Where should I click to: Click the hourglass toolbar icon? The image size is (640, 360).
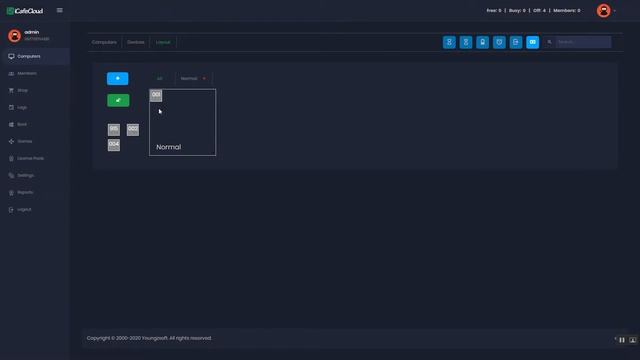tap(466, 42)
